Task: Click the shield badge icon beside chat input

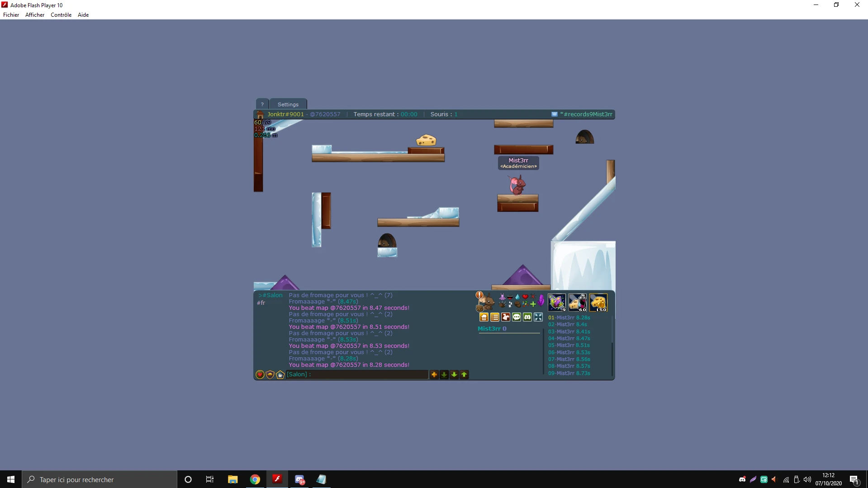Action: click(x=270, y=374)
